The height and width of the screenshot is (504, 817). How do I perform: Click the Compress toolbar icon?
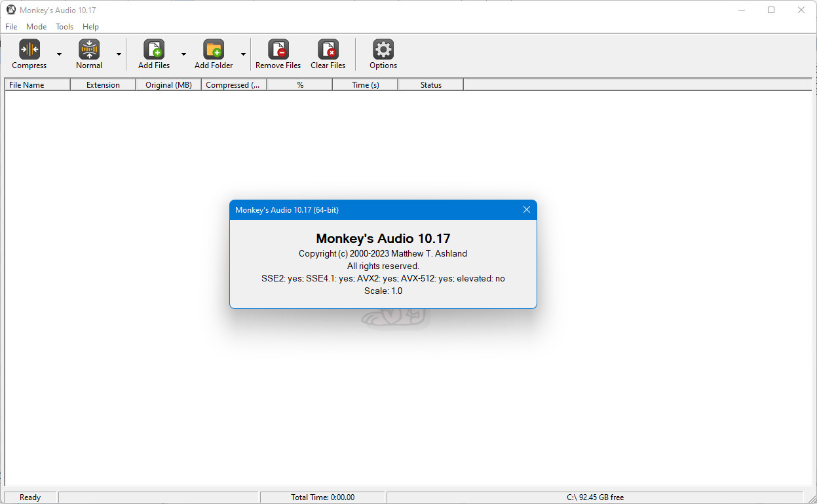point(29,50)
